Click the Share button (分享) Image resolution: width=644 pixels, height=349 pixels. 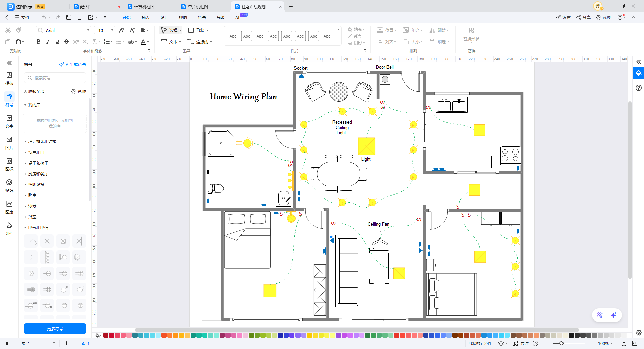pyautogui.click(x=583, y=17)
